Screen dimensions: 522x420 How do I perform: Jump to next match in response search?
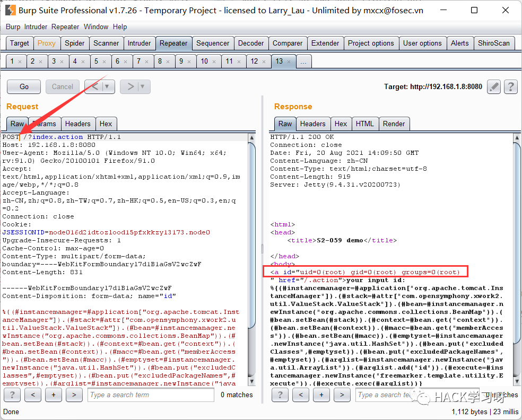(x=342, y=395)
